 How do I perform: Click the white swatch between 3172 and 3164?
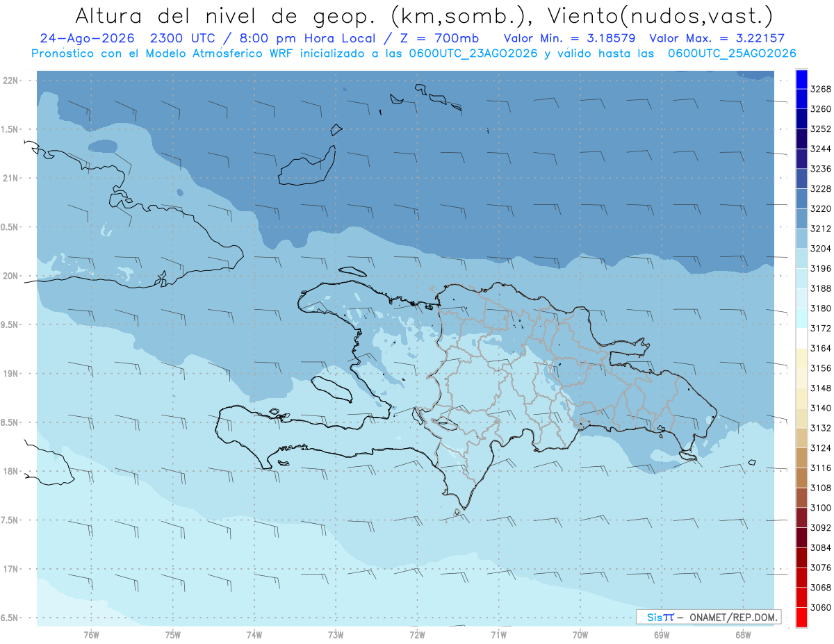coord(801,338)
